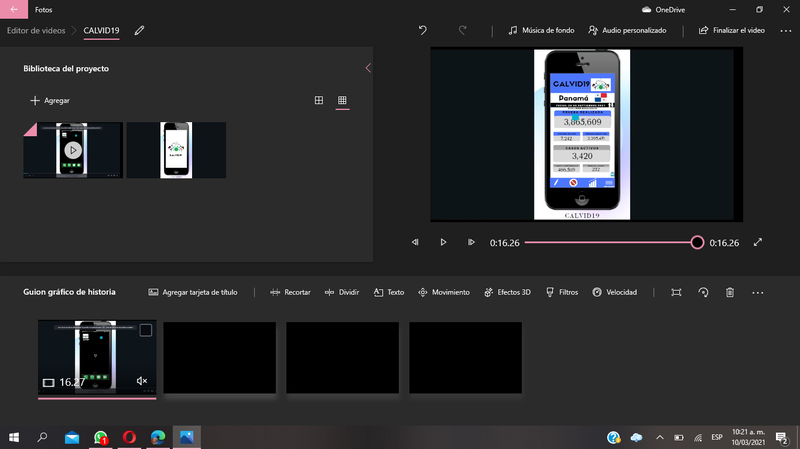This screenshot has width=800, height=449.
Task: Unmute the first storyboard clip audio
Action: tap(142, 381)
